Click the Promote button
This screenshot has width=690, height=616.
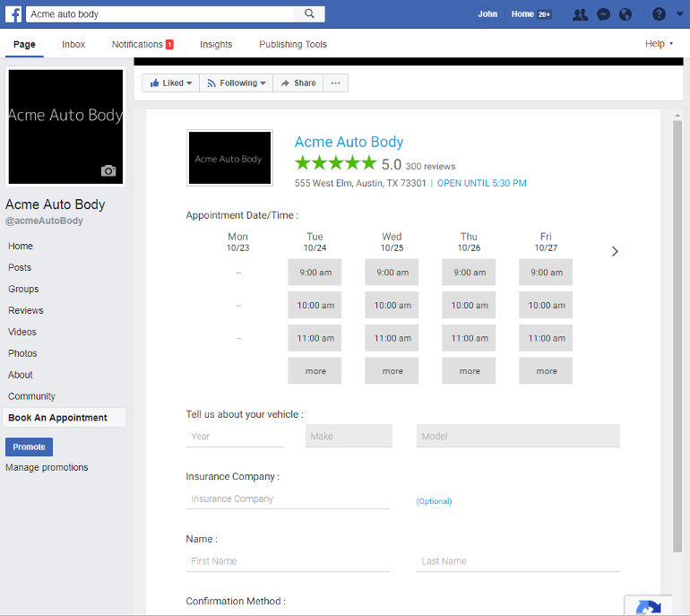(29, 447)
